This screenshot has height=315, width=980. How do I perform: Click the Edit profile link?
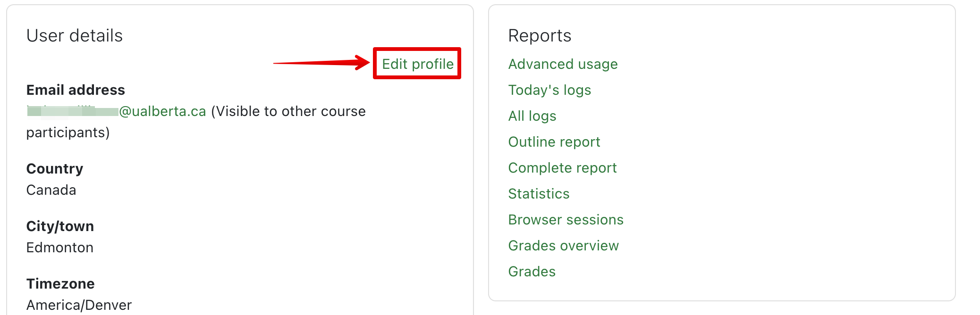pos(417,64)
